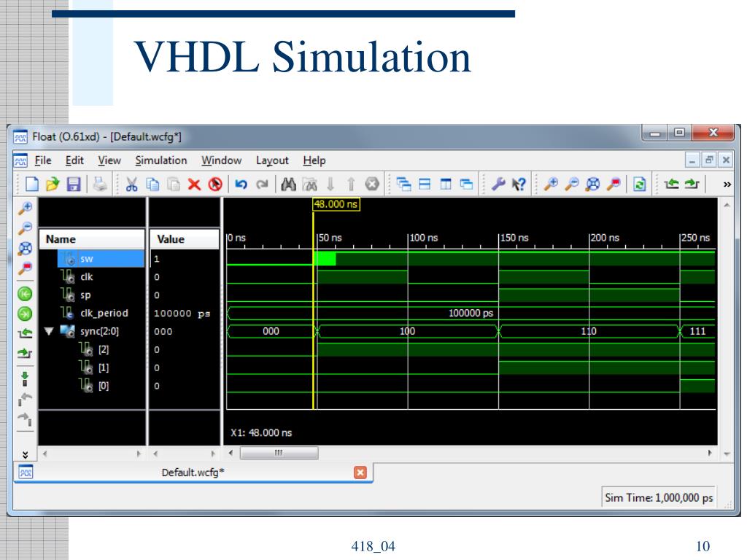
Task: Click the Redo arrow icon
Action: pos(262,184)
